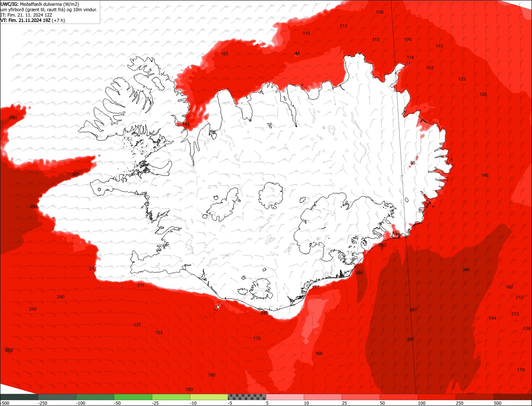Click the map value 55 in the eastern fjords

(x=413, y=163)
